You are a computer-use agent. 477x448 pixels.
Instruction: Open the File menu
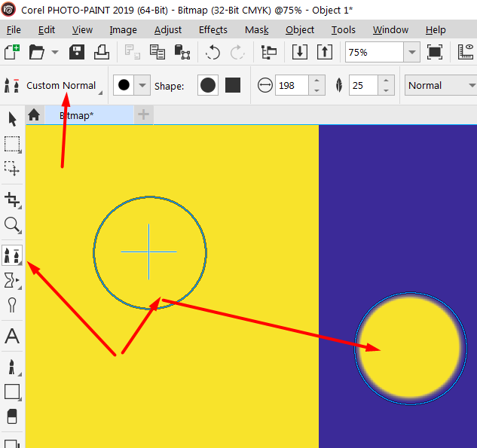pos(14,30)
